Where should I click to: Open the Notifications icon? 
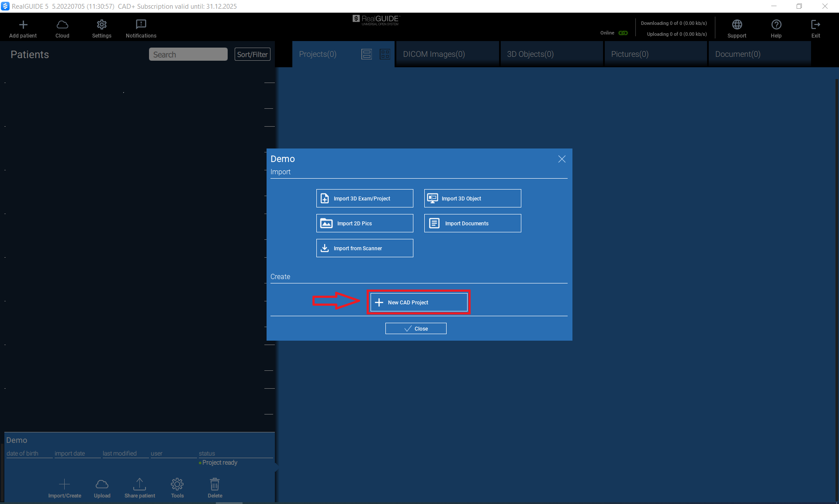tap(141, 25)
